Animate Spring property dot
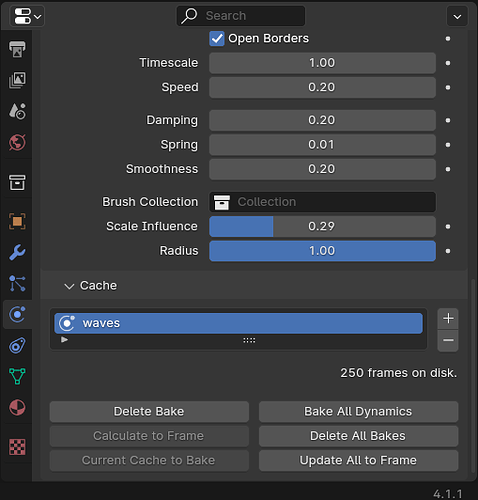Image resolution: width=478 pixels, height=500 pixels. point(448,145)
